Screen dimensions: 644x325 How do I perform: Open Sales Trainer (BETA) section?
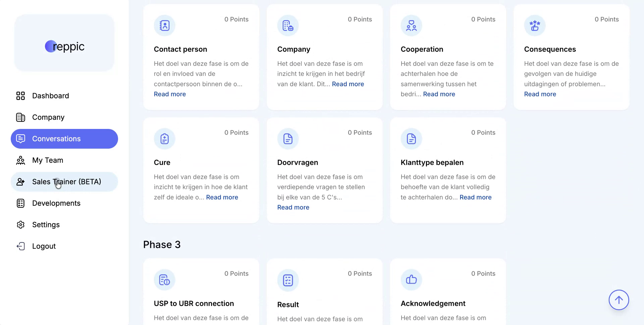point(66,182)
